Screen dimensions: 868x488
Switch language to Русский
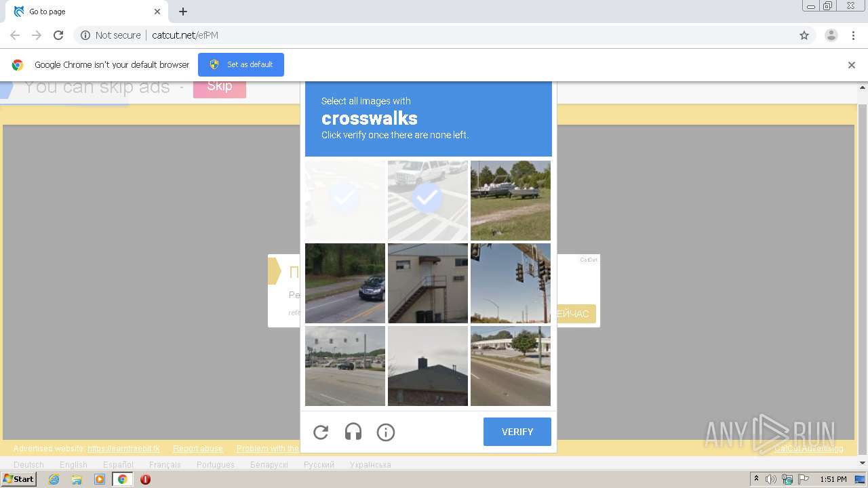[319, 465]
